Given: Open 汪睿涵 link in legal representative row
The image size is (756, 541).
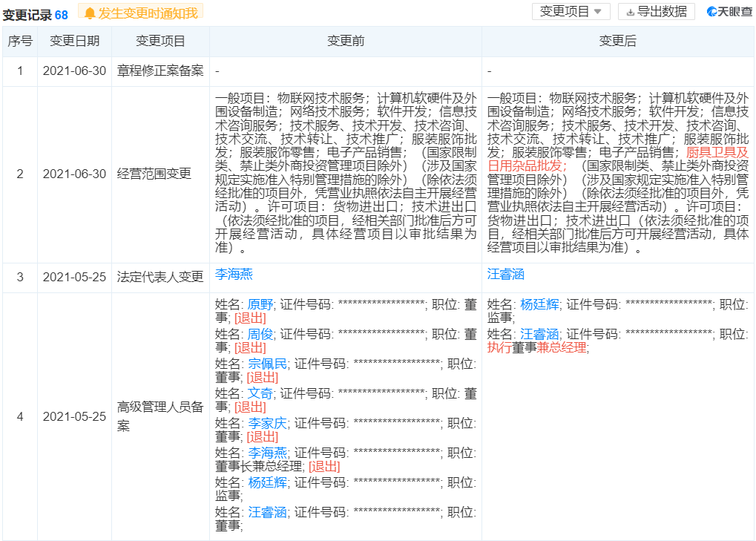Looking at the screenshot, I should (506, 275).
